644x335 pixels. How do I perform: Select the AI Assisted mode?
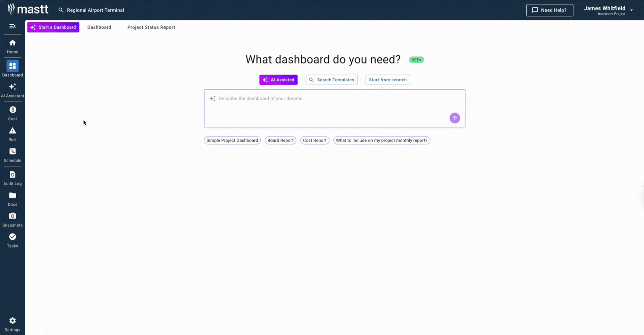278,80
